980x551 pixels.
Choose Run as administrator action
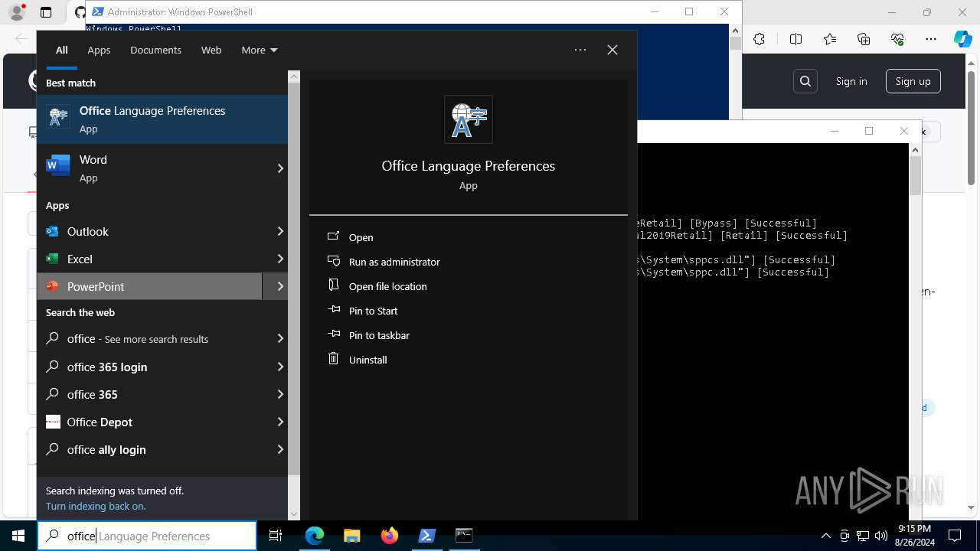click(x=394, y=262)
